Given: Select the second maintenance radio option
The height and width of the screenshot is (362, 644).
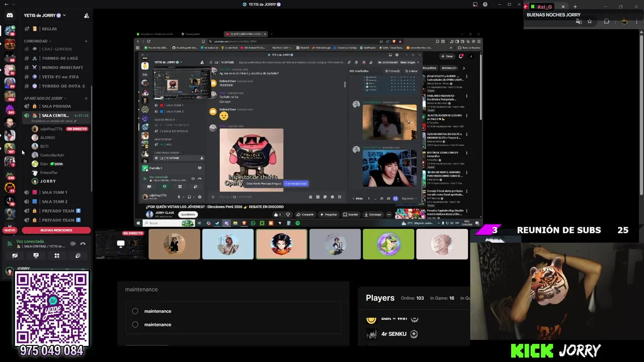Looking at the screenshot, I should [x=135, y=325].
